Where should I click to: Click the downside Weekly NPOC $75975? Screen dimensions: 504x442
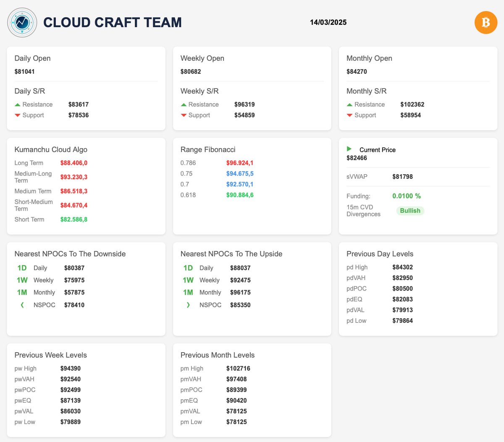click(74, 280)
